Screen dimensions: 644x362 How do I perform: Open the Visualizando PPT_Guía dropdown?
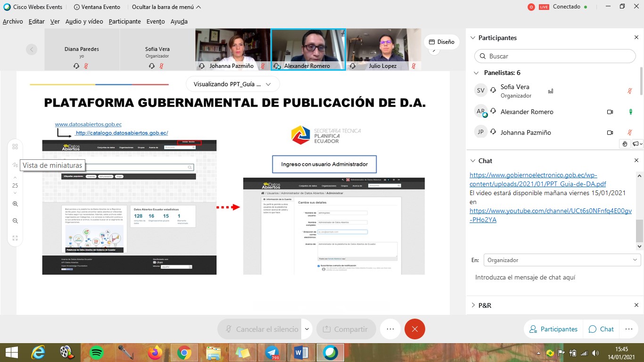pos(233,83)
